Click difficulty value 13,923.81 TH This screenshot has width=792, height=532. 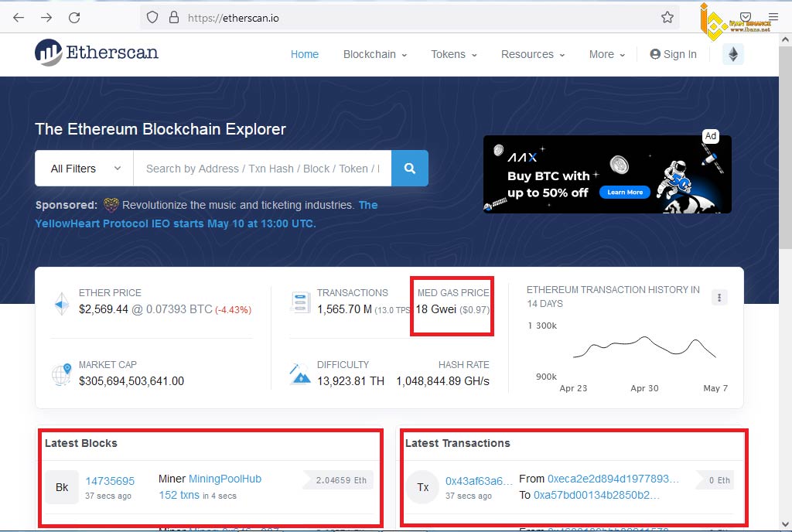point(350,381)
